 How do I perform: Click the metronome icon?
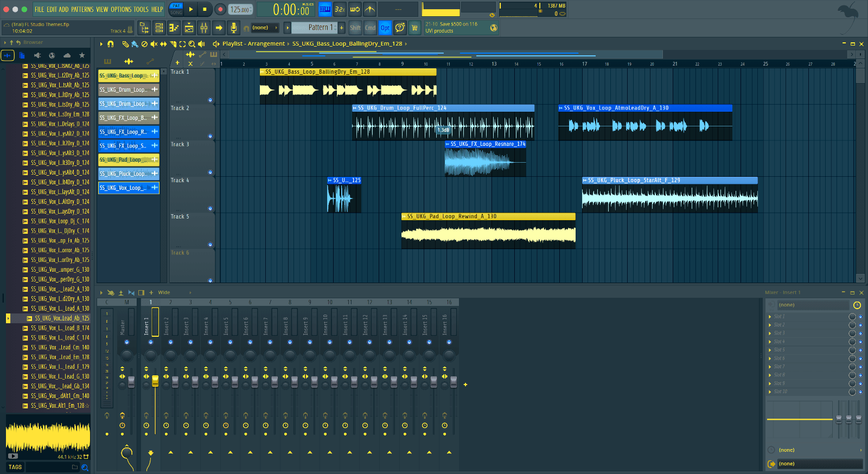pyautogui.click(x=369, y=9)
